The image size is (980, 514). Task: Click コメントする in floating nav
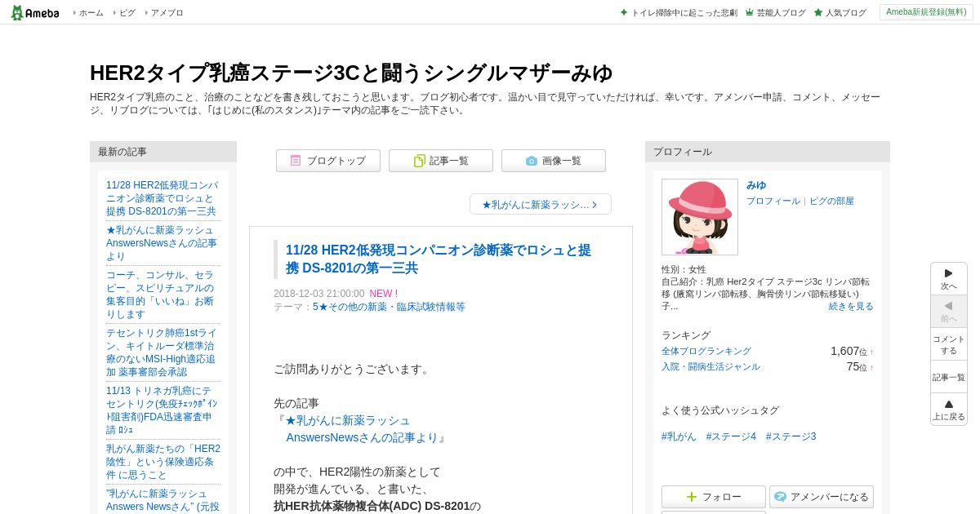click(x=949, y=344)
